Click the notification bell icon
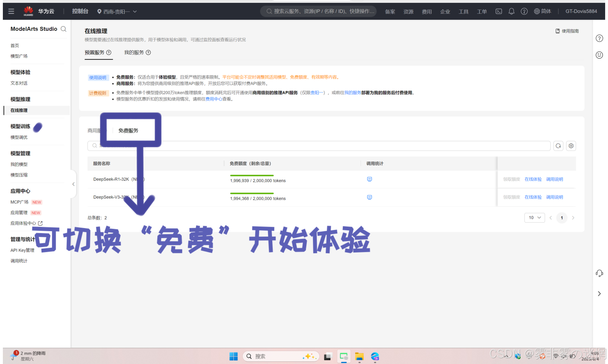Image resolution: width=608 pixels, height=364 pixels. point(511,11)
